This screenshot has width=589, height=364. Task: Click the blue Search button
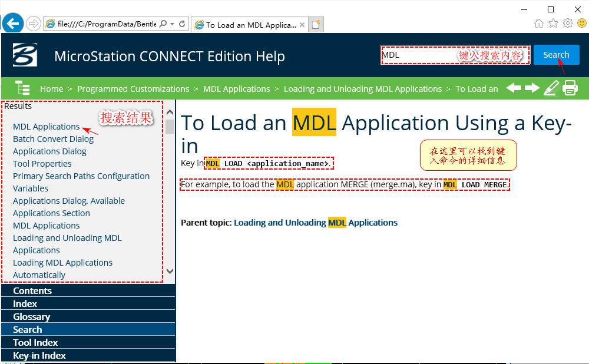(557, 55)
